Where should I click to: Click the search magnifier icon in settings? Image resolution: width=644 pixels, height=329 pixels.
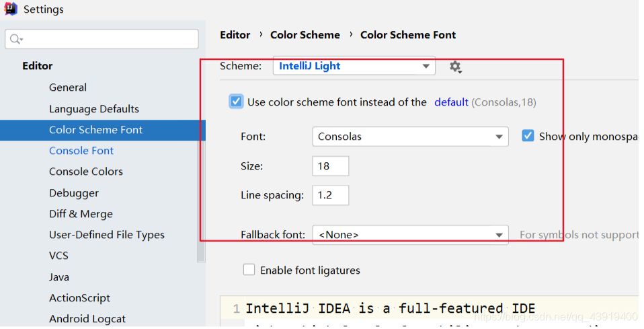click(16, 39)
